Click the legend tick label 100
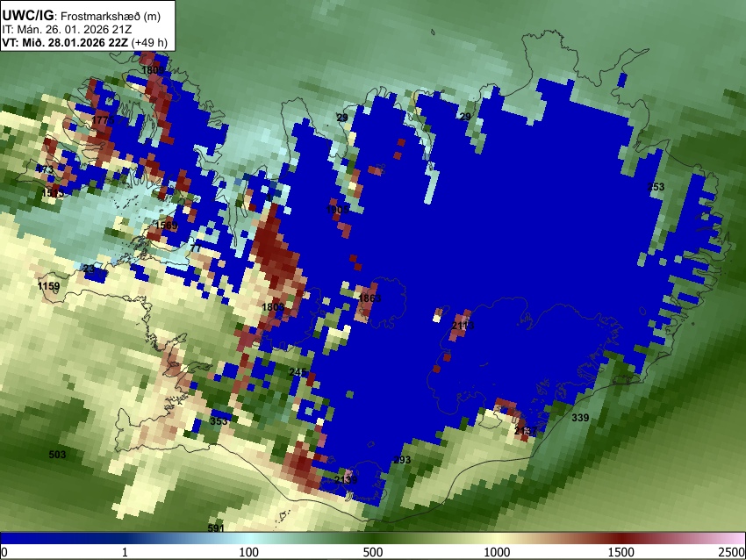Screen dimensions: 746x560 click(249, 552)
